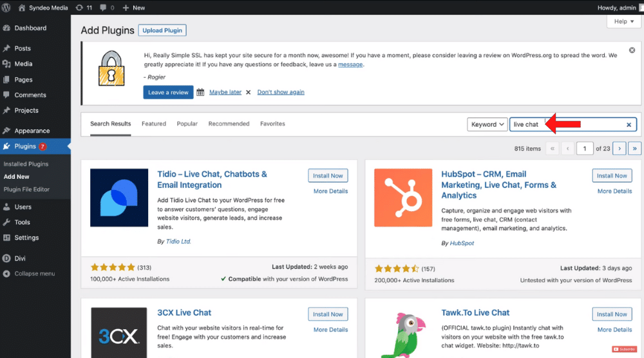Viewport: 644px width, 358px height.
Task: Switch to the Featured tab
Action: click(x=154, y=124)
